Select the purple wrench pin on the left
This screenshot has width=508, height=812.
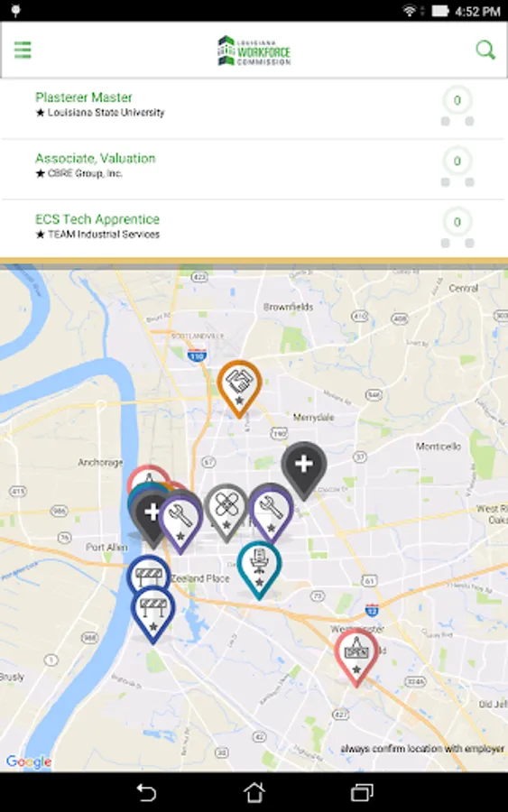[x=180, y=523]
